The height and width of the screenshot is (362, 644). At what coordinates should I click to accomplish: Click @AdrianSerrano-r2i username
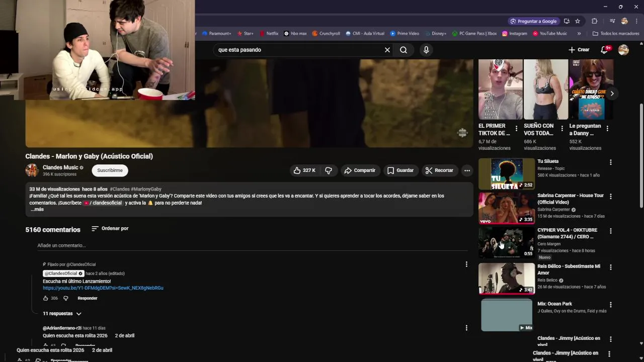coord(62,328)
